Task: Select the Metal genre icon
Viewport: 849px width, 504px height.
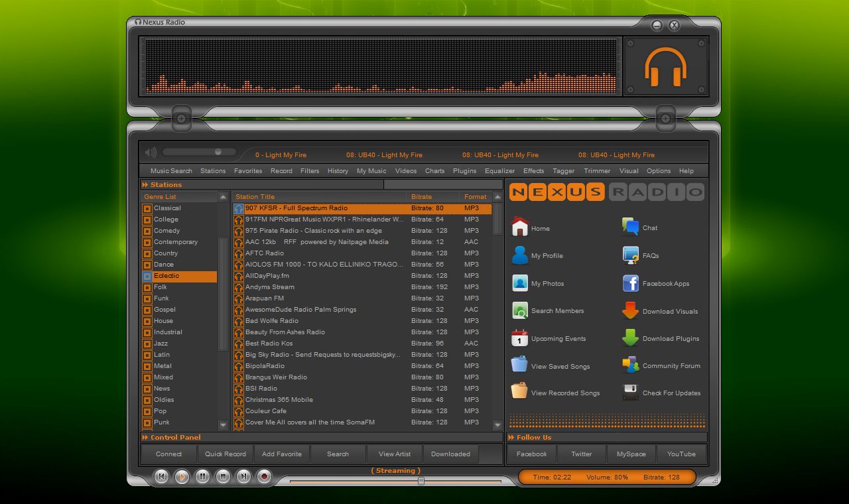Action: click(147, 366)
